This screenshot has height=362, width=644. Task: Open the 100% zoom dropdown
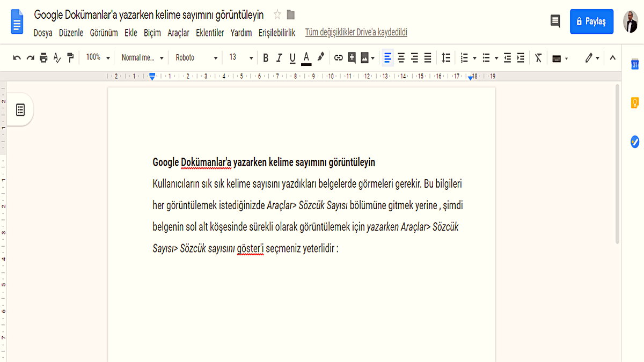coord(98,57)
